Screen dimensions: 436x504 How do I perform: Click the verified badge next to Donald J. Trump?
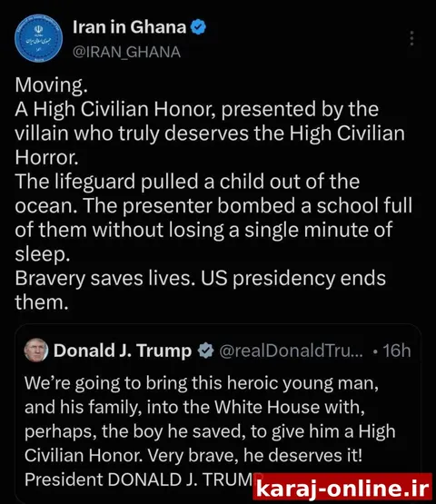point(206,351)
